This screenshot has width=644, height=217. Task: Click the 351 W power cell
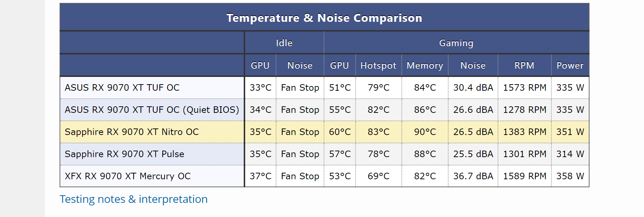pyautogui.click(x=570, y=132)
